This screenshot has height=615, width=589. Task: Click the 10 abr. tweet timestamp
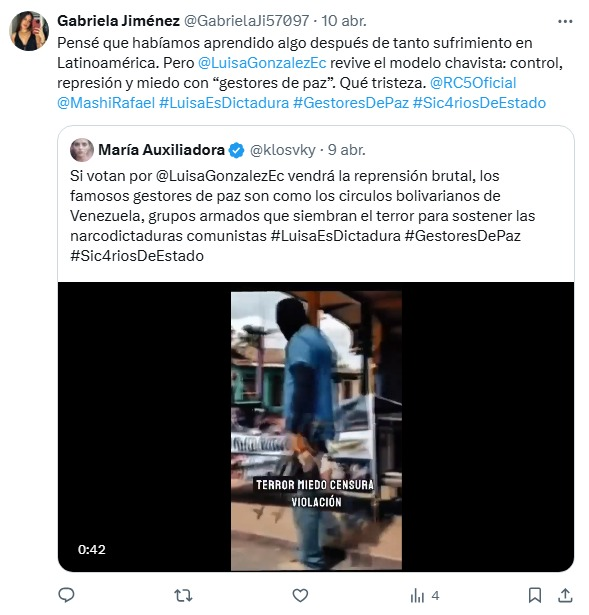(x=344, y=21)
